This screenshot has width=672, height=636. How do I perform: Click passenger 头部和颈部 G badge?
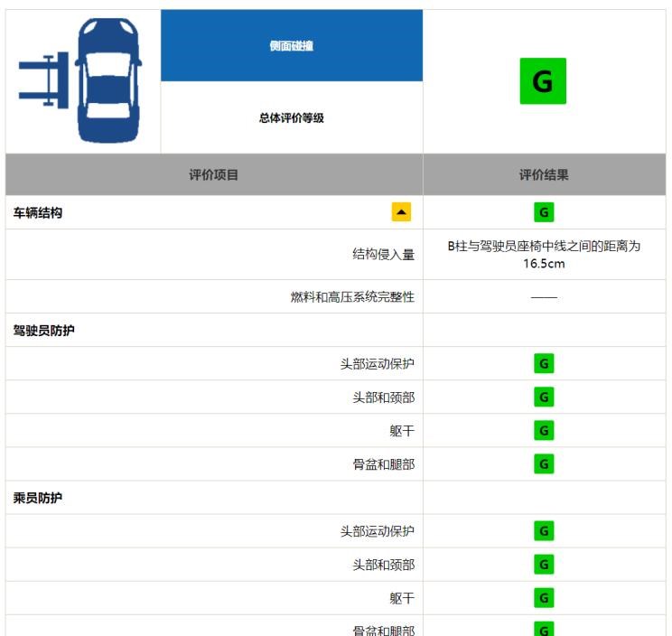pyautogui.click(x=544, y=565)
